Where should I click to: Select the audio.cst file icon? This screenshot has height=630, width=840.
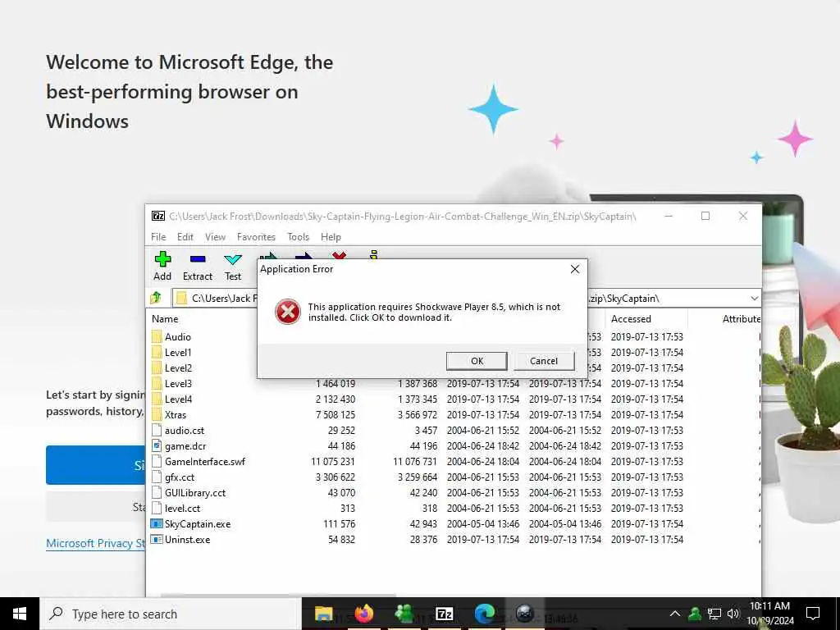click(157, 430)
